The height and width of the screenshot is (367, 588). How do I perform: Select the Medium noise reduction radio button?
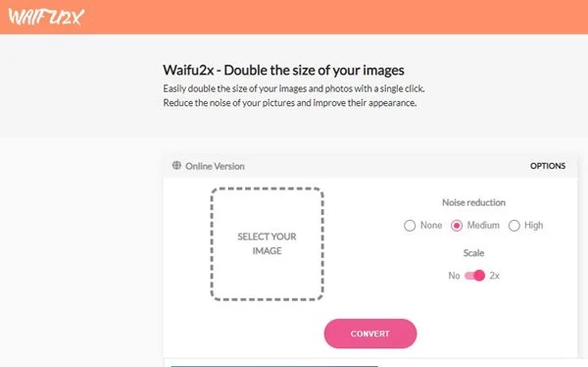pos(457,226)
